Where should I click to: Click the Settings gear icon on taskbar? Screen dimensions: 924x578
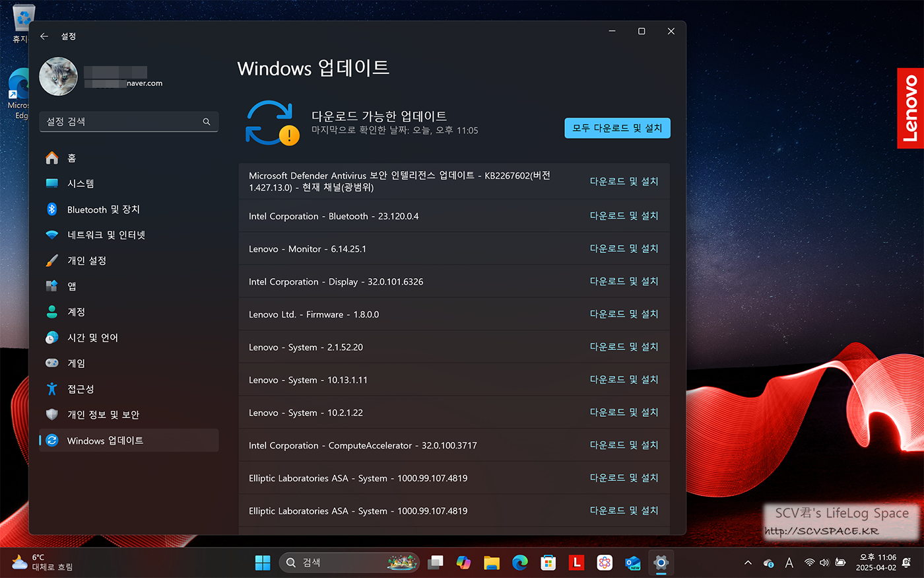(661, 563)
